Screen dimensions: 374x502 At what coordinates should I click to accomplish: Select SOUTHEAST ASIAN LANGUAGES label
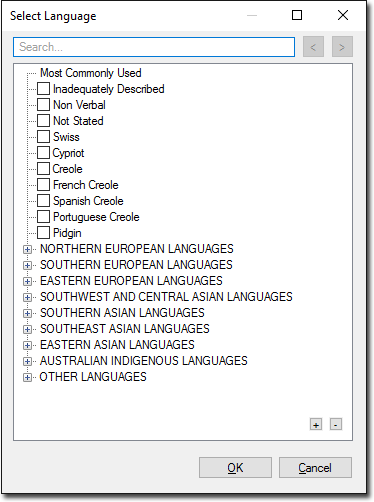pos(125,329)
